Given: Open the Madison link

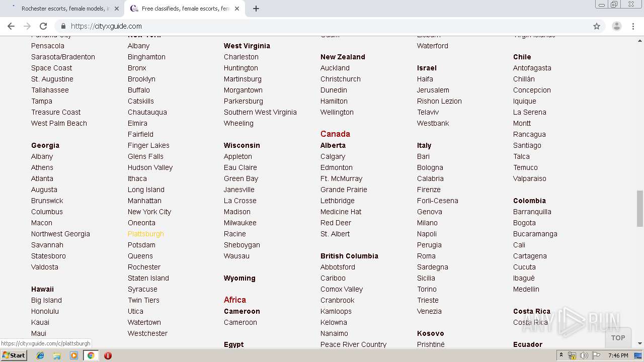Looking at the screenshot, I should (237, 212).
